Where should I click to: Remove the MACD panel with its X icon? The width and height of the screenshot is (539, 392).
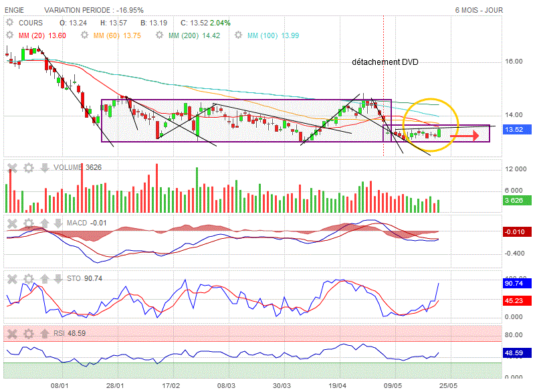[11, 223]
